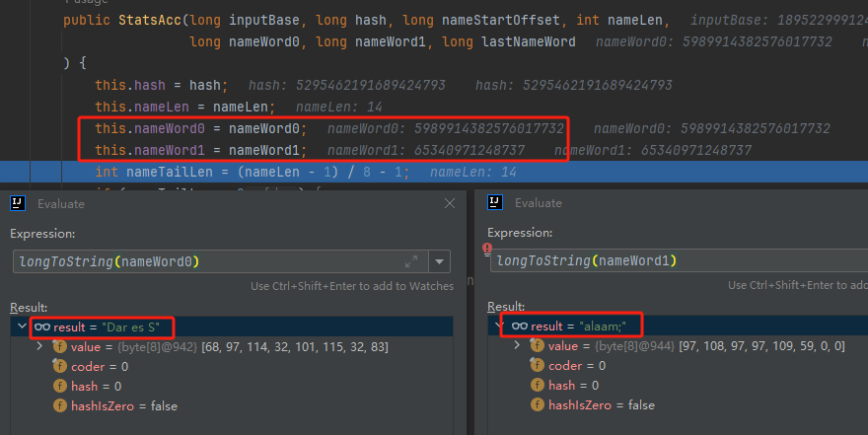
Task: Select "coder = 0" in right dialog
Action: pyautogui.click(x=577, y=365)
